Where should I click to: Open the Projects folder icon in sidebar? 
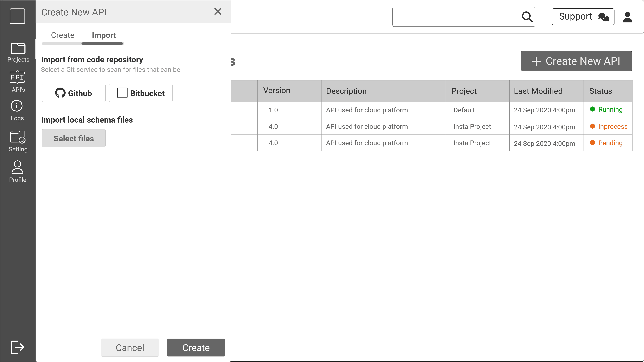[18, 49]
